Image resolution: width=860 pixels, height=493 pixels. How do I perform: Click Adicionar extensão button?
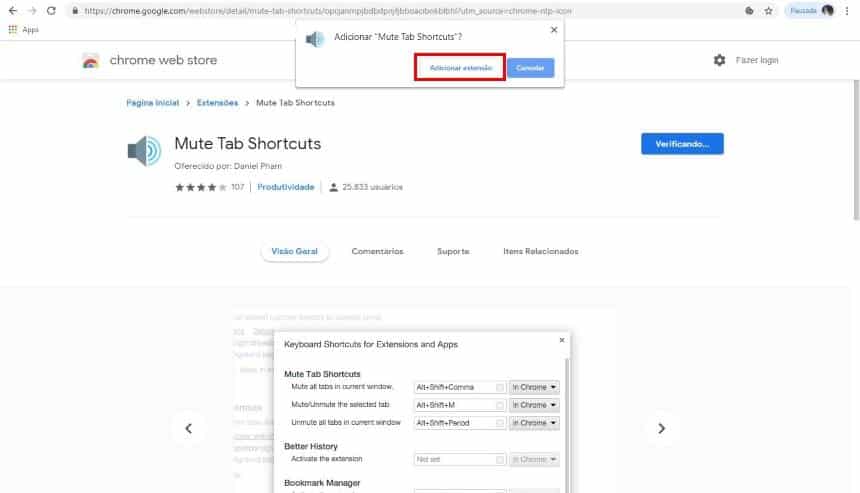(460, 67)
